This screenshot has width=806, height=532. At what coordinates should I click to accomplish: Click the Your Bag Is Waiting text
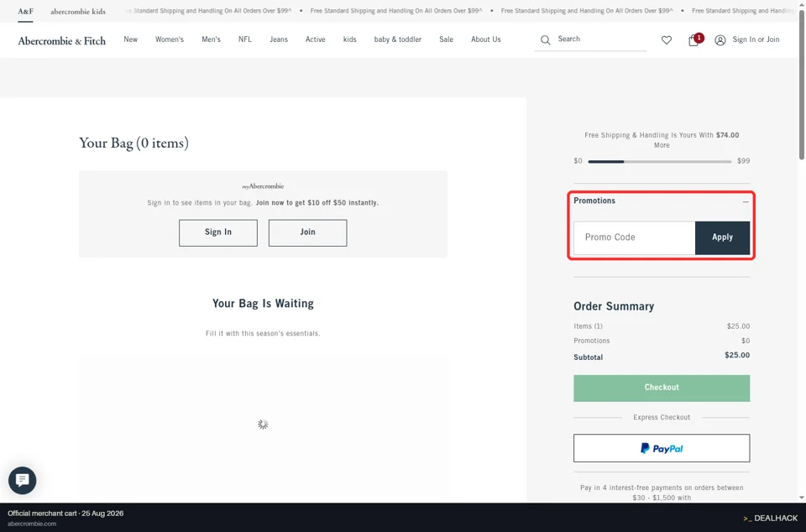(x=263, y=304)
